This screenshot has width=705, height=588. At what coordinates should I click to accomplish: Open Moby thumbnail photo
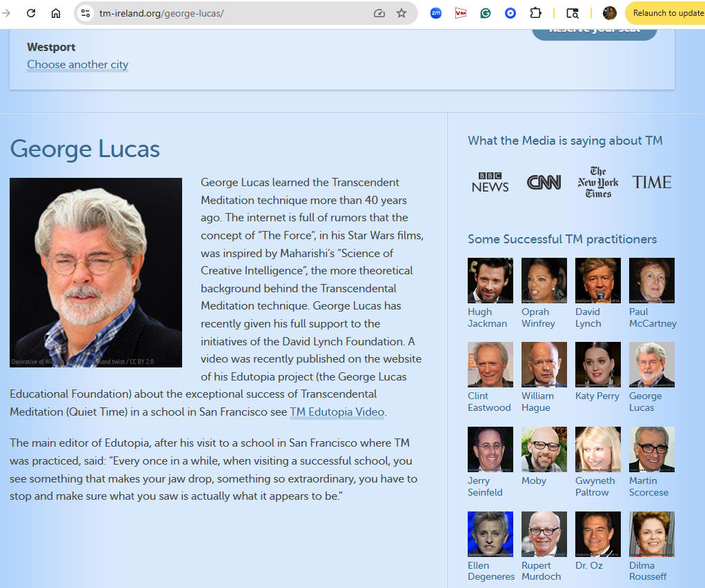pyautogui.click(x=544, y=449)
